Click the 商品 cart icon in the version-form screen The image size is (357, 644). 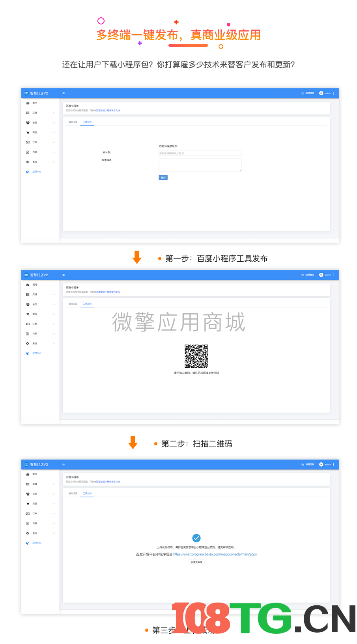[x=28, y=132]
